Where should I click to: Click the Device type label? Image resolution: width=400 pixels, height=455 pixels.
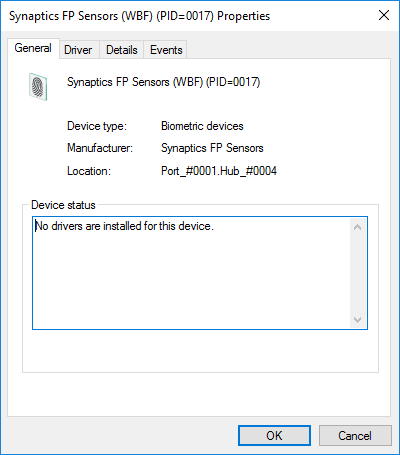[x=97, y=126]
